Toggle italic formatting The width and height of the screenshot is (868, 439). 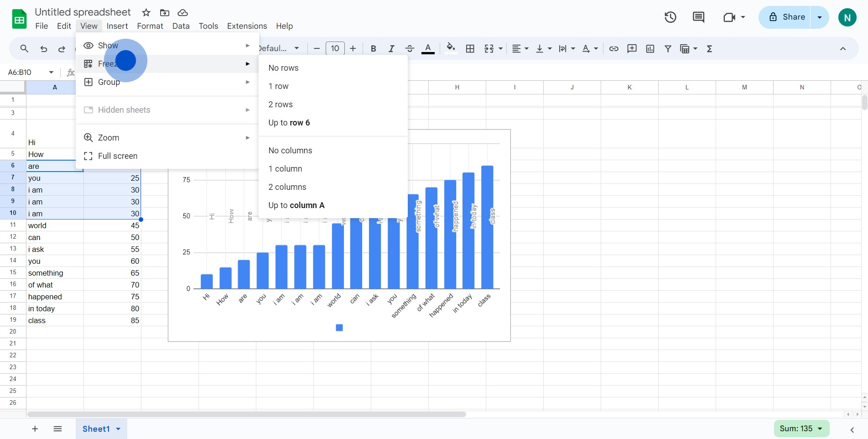(x=391, y=49)
